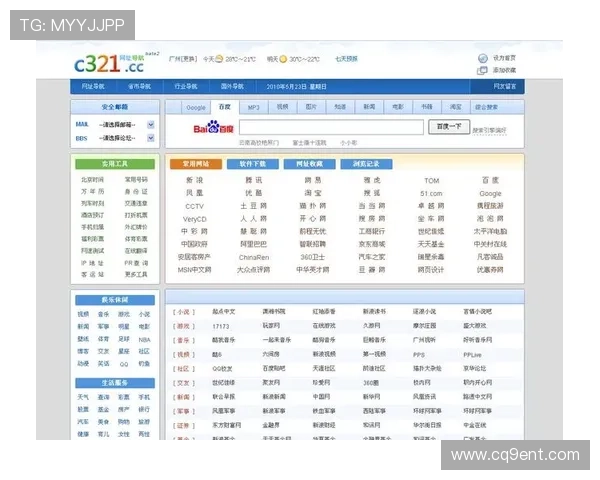Click the NBA link under 娱乐休闲
Image resolution: width=600 pixels, height=480 pixels.
[144, 340]
